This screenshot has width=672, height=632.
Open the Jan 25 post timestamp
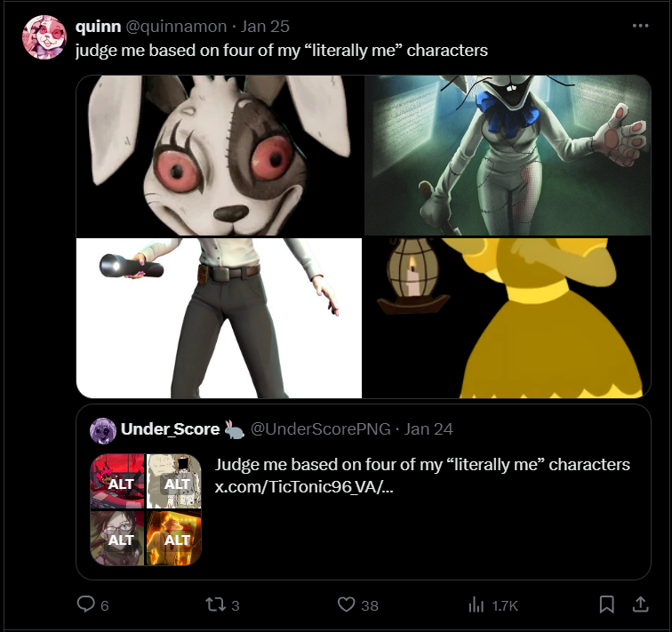pyautogui.click(x=266, y=27)
